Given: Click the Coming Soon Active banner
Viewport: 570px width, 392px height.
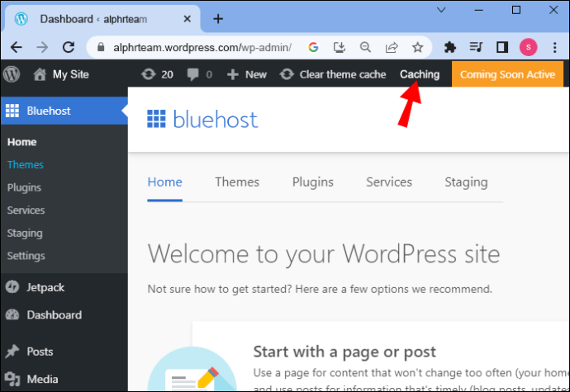Looking at the screenshot, I should 507,74.
